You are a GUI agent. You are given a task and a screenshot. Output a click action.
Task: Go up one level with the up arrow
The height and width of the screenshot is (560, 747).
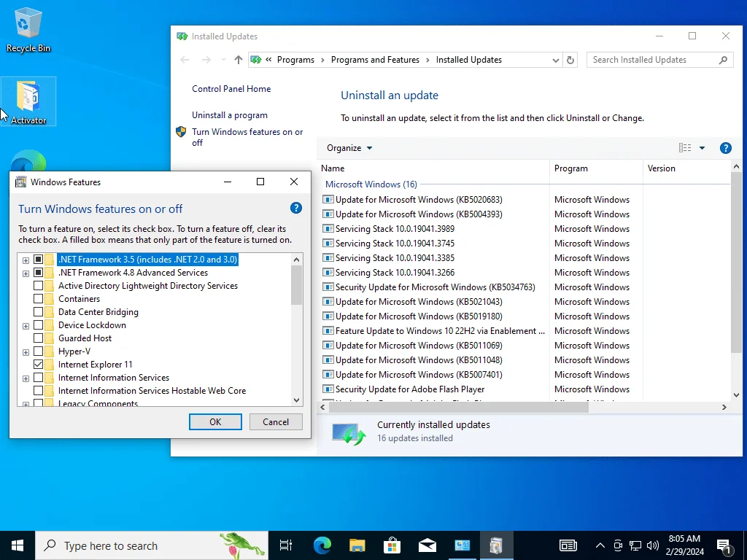[239, 60]
